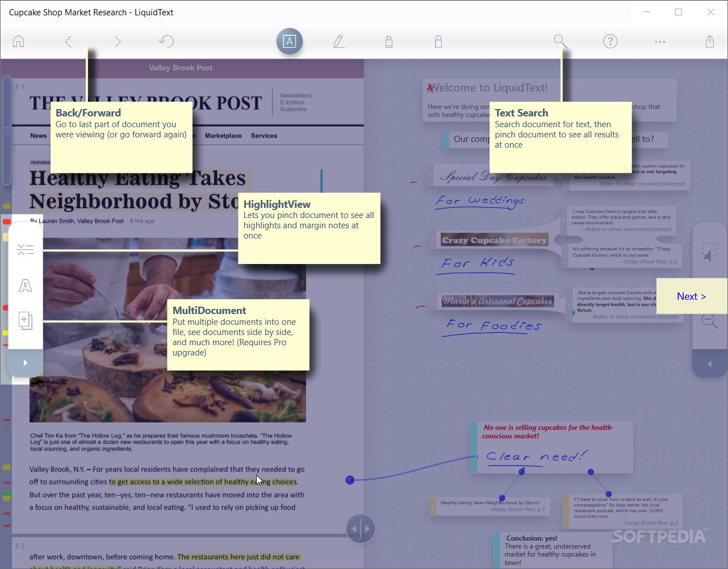Screen dimensions: 728x569
Task: Click the 'For Kids' handwritten note
Action: pos(478,263)
